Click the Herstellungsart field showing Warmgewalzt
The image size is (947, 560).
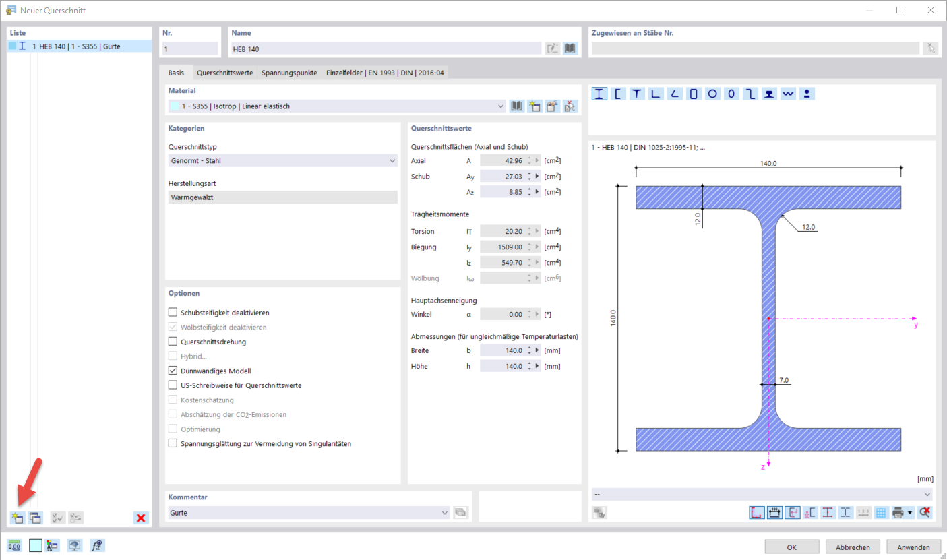tap(282, 197)
